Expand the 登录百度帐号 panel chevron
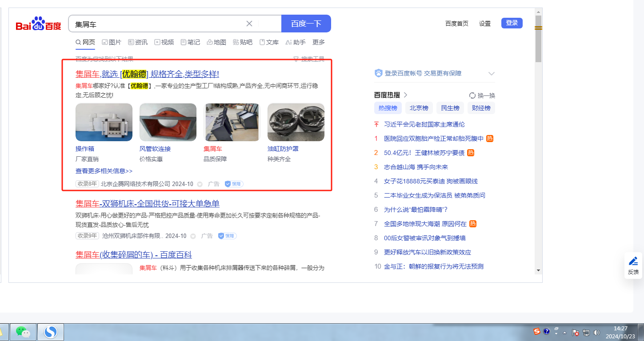This screenshot has width=644, height=341. click(x=491, y=74)
